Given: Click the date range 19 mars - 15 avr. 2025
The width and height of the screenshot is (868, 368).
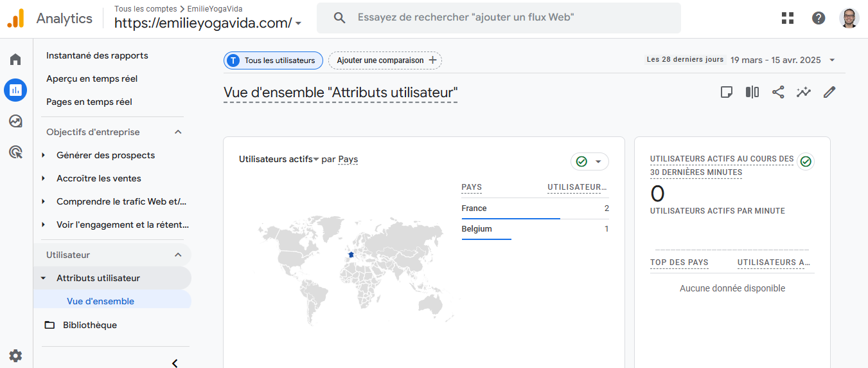Looking at the screenshot, I should point(775,60).
